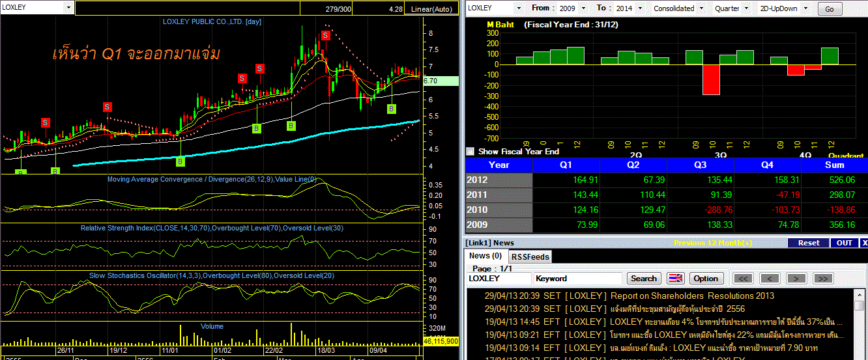Click the Keyword input field
The width and height of the screenshot is (868, 360).
coord(577,278)
